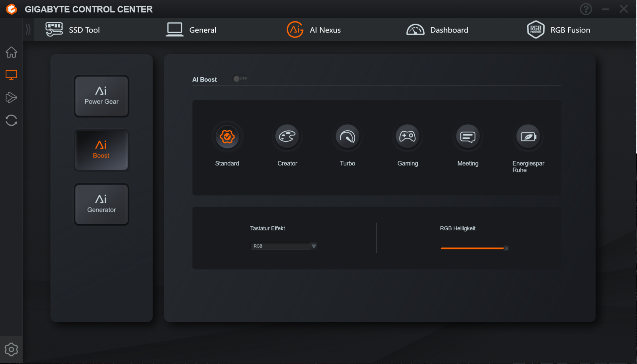Select the Energiespar Ruhe battery icon
Screen dimensions: 637x364
click(528, 136)
